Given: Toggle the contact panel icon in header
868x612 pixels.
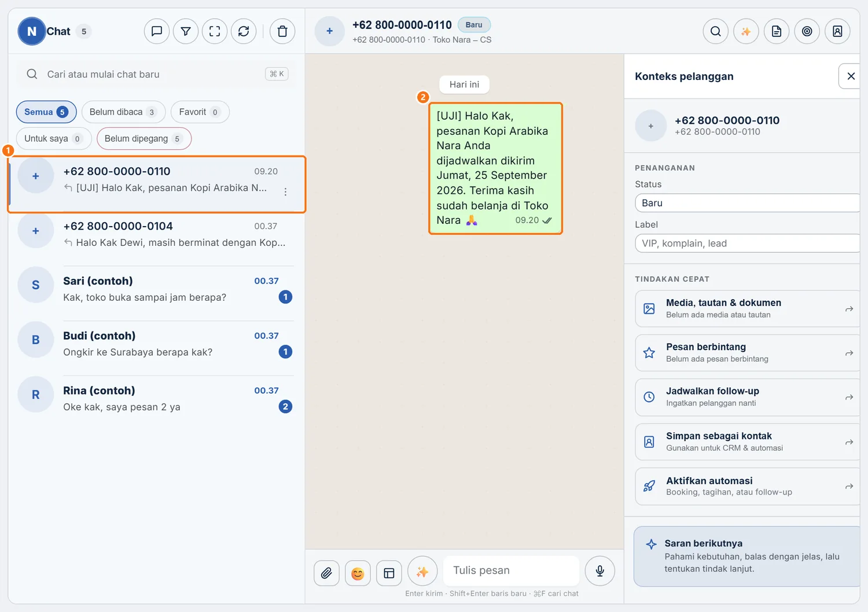Looking at the screenshot, I should [837, 31].
